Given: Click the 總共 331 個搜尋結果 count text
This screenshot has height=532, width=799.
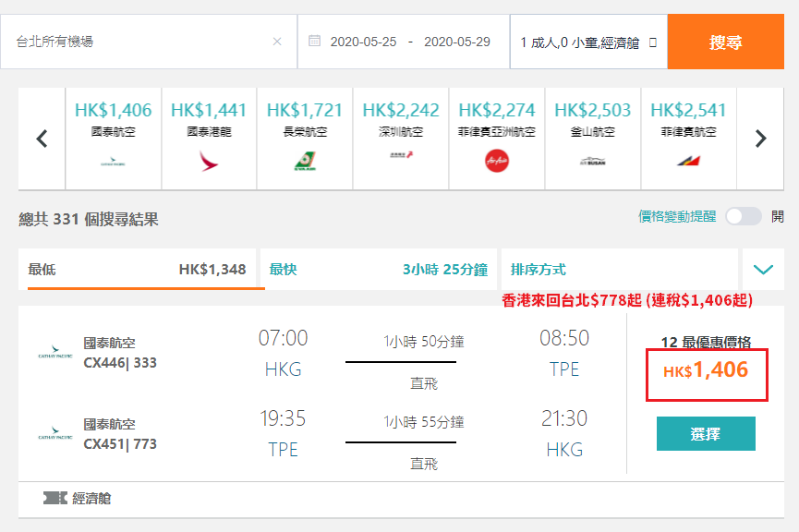Looking at the screenshot, I should click(89, 220).
